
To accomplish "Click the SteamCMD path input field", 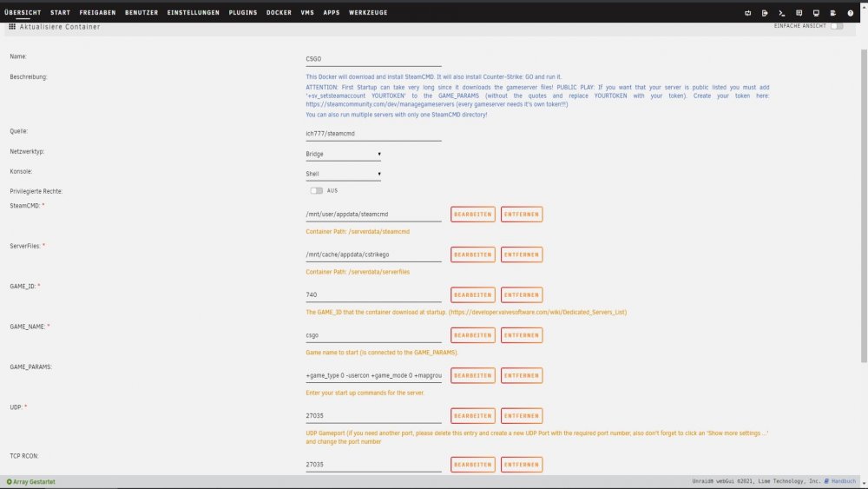I will point(373,215).
